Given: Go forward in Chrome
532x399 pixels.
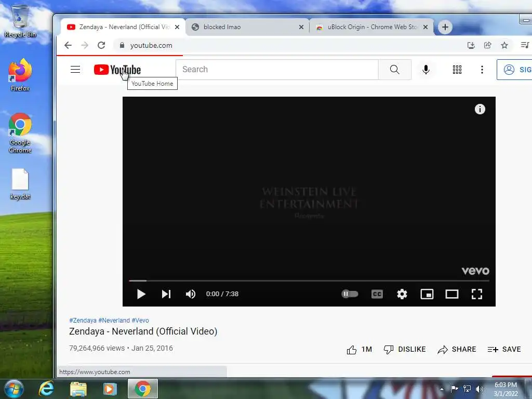Looking at the screenshot, I should click(85, 45).
